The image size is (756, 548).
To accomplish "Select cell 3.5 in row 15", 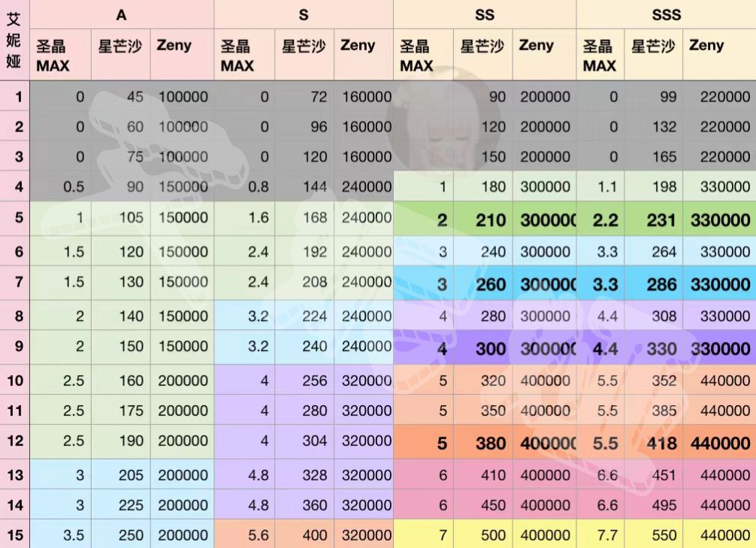I will pyautogui.click(x=60, y=535).
